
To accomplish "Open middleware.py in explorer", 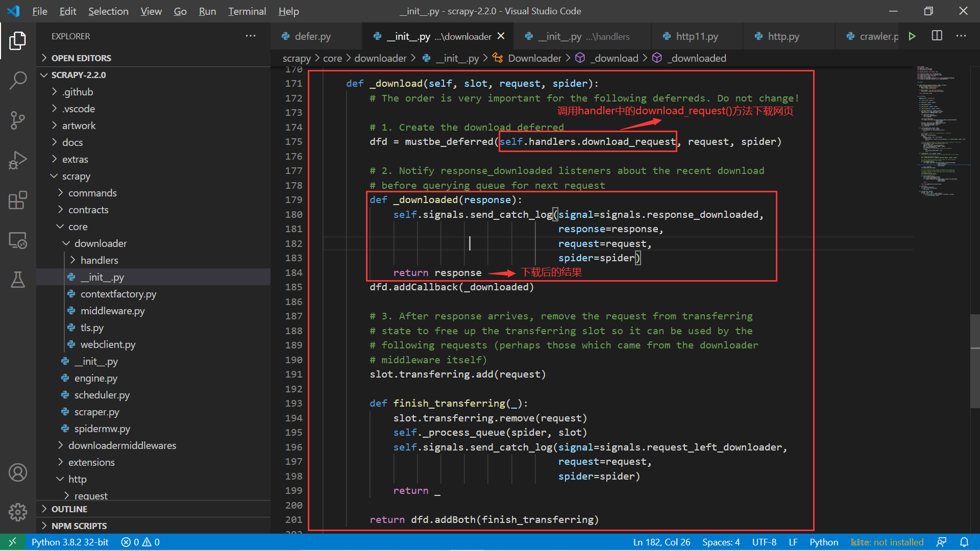I will [153, 311].
